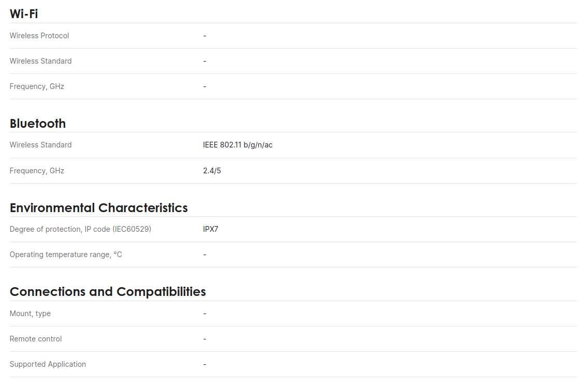Viewport: 588px width, 388px height.
Task: Click Wi-Fi Frequency, GHz label
Action: (37, 86)
